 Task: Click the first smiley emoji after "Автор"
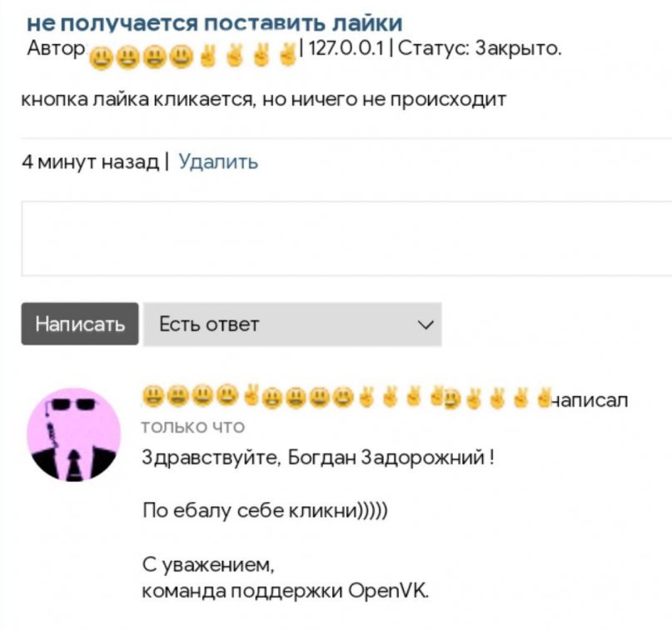tap(101, 59)
